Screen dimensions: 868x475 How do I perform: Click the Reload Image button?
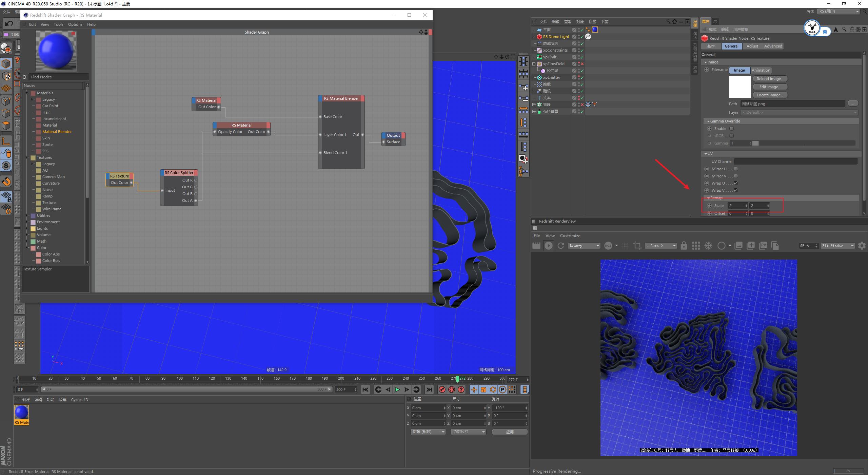(x=770, y=78)
